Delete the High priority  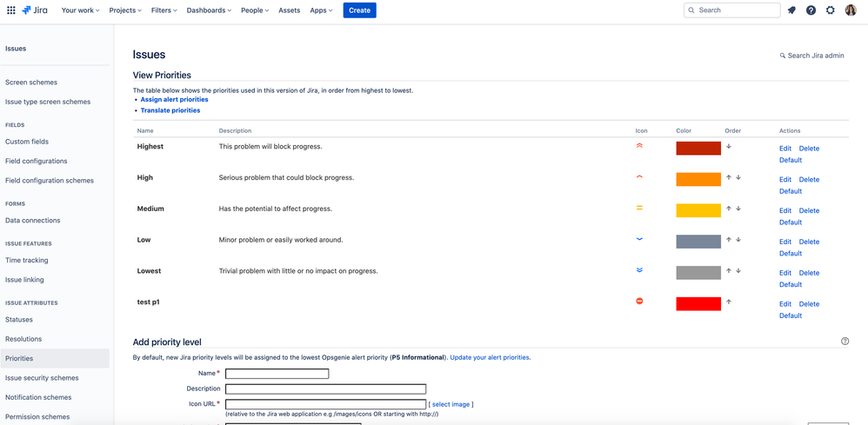809,179
